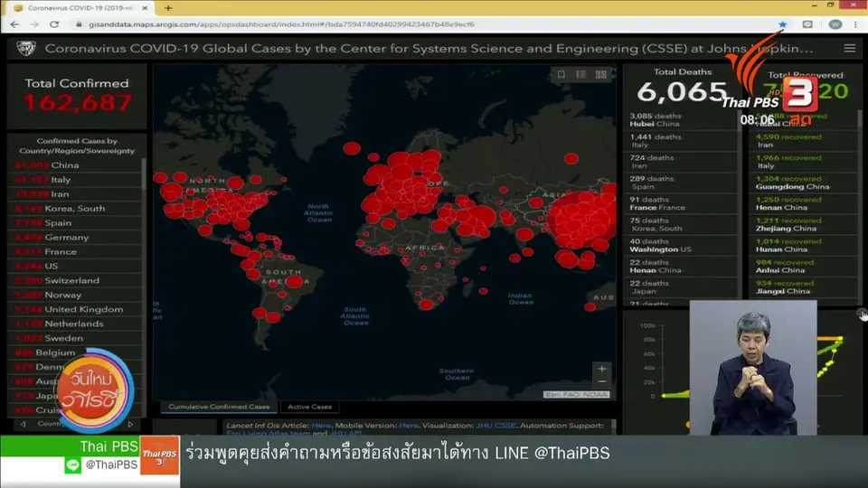Select US in confirmed cases list
This screenshot has width=868, height=488.
76,266
